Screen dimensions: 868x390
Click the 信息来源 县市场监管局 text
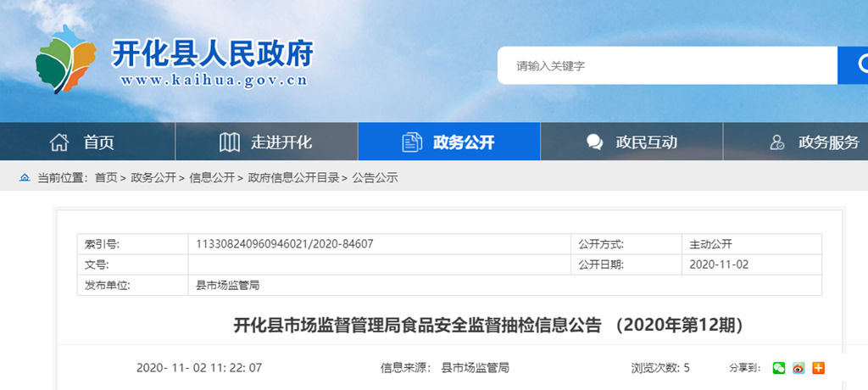[444, 368]
